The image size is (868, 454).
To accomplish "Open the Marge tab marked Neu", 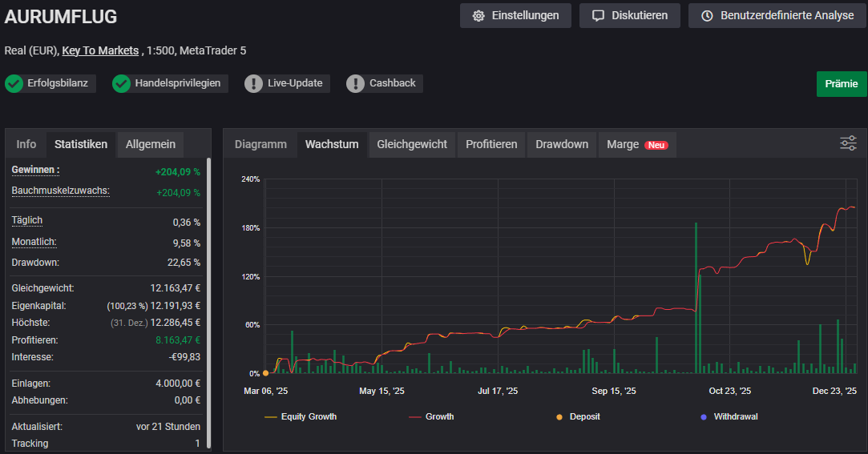I will pos(636,145).
